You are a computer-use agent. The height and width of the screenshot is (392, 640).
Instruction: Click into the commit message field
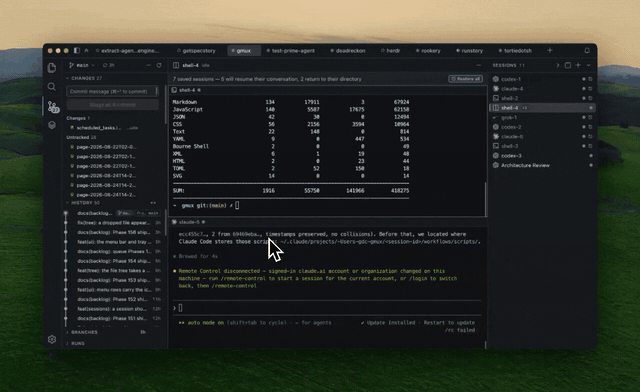(x=113, y=91)
